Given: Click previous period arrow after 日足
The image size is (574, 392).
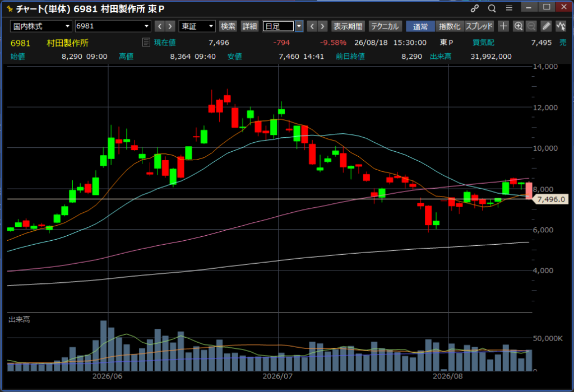Looking at the screenshot, I should pyautogui.click(x=312, y=26).
